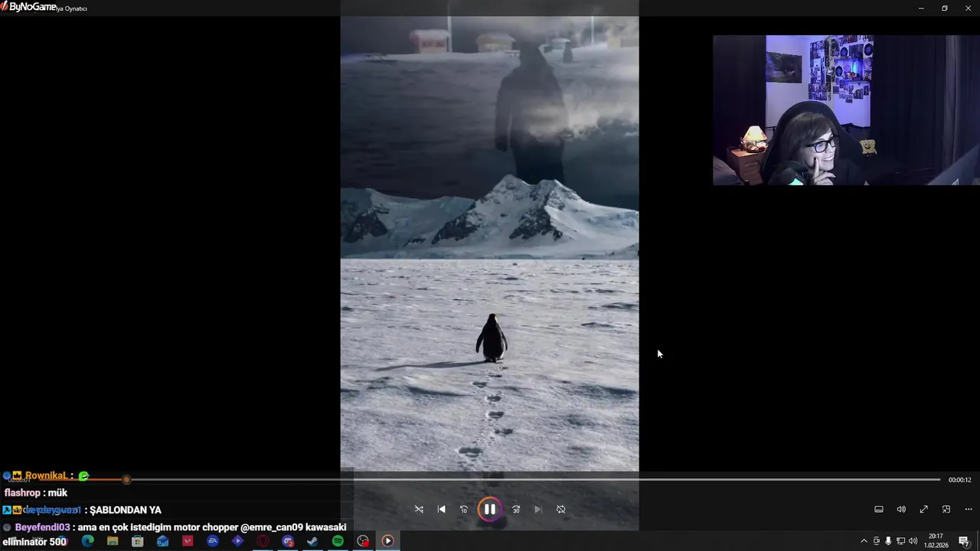Click the seek bar position thumb
980x551 pixels.
tap(126, 480)
